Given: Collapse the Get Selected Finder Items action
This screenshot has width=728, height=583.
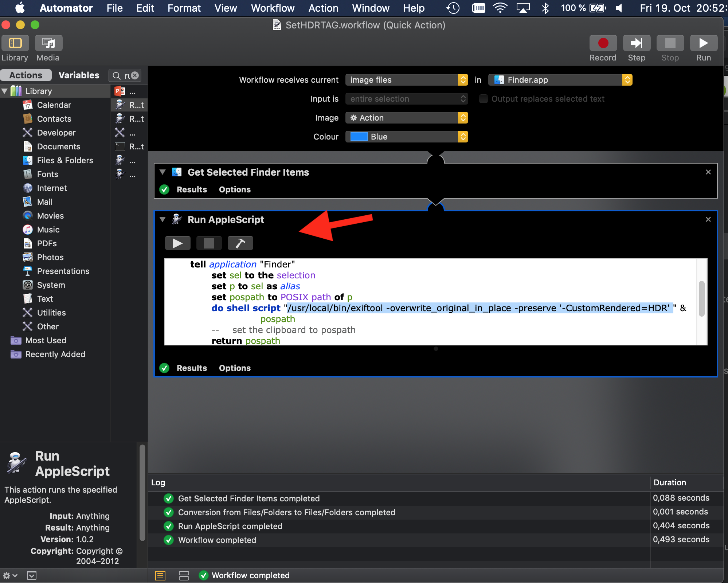Looking at the screenshot, I should 163,172.
